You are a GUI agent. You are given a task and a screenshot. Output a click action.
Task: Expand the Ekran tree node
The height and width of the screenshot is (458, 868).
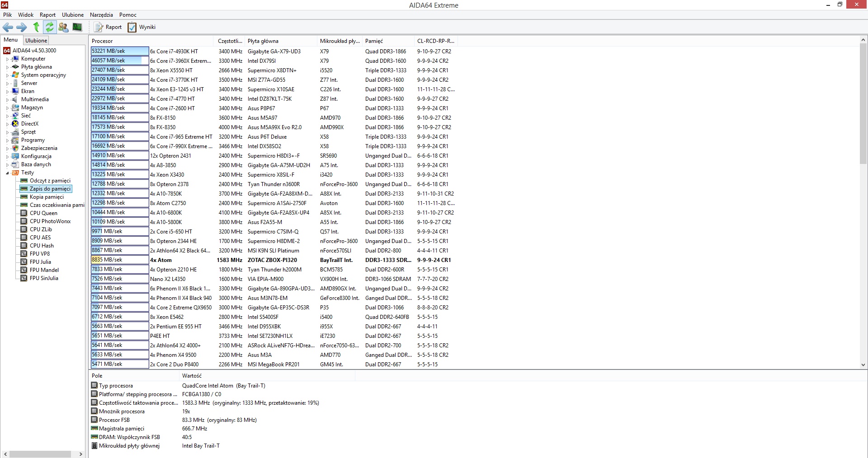[x=7, y=92]
